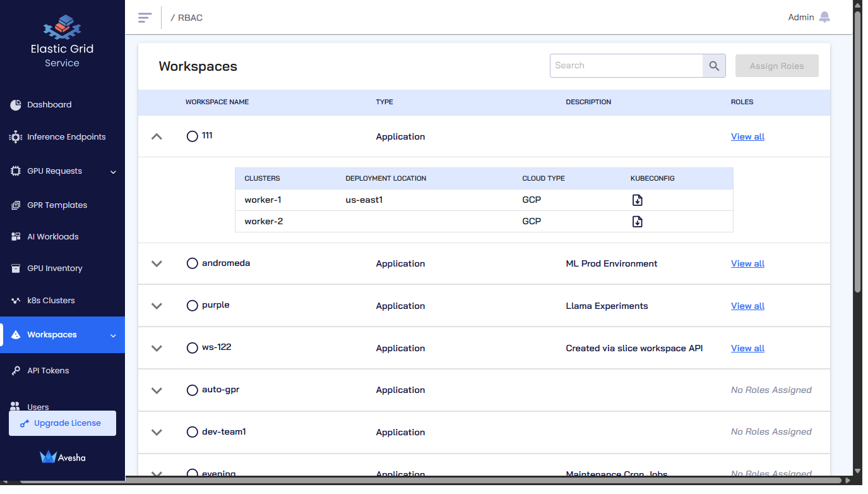Toggle the sidebar hamburger menu icon
868x494 pixels.
tap(145, 18)
